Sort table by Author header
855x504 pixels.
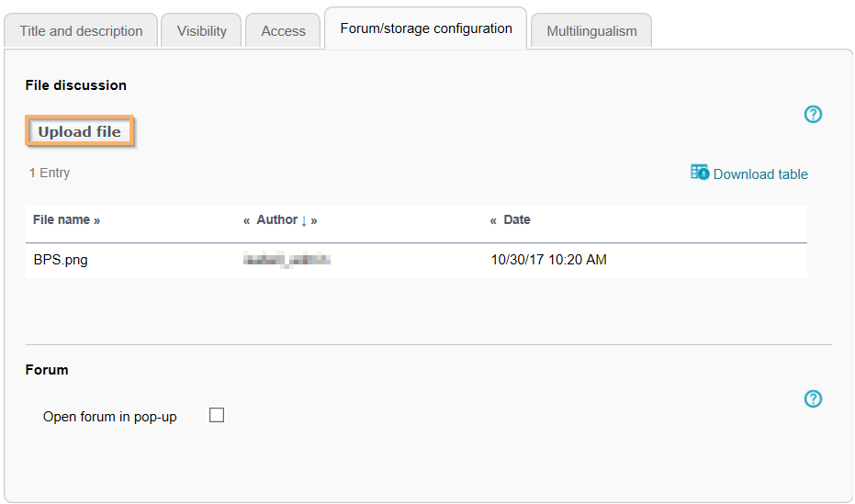tap(276, 220)
